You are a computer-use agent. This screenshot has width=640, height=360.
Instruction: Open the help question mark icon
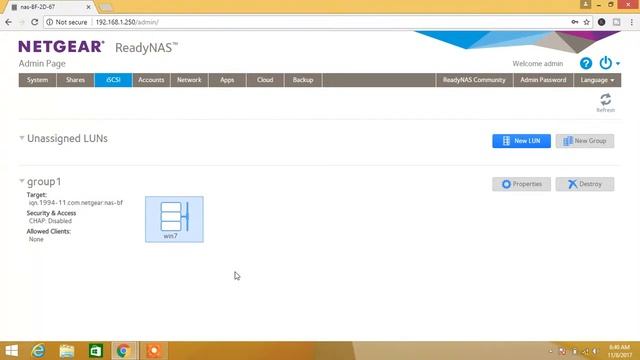(x=586, y=63)
